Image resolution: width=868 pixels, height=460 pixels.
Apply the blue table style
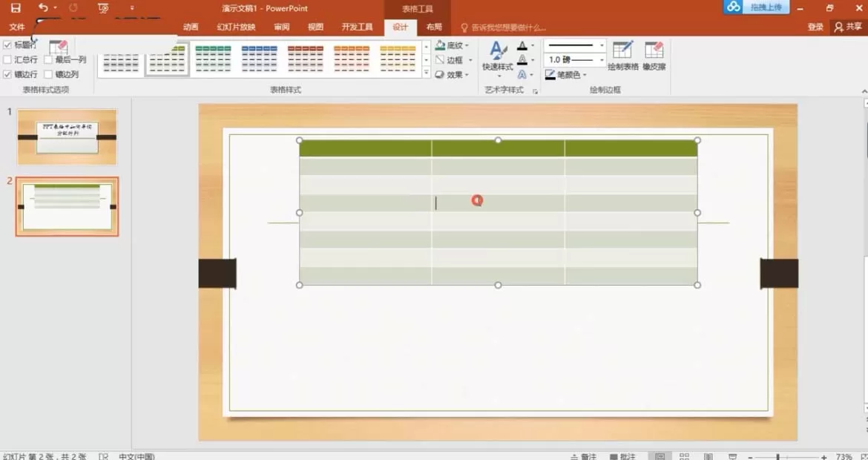(x=259, y=59)
